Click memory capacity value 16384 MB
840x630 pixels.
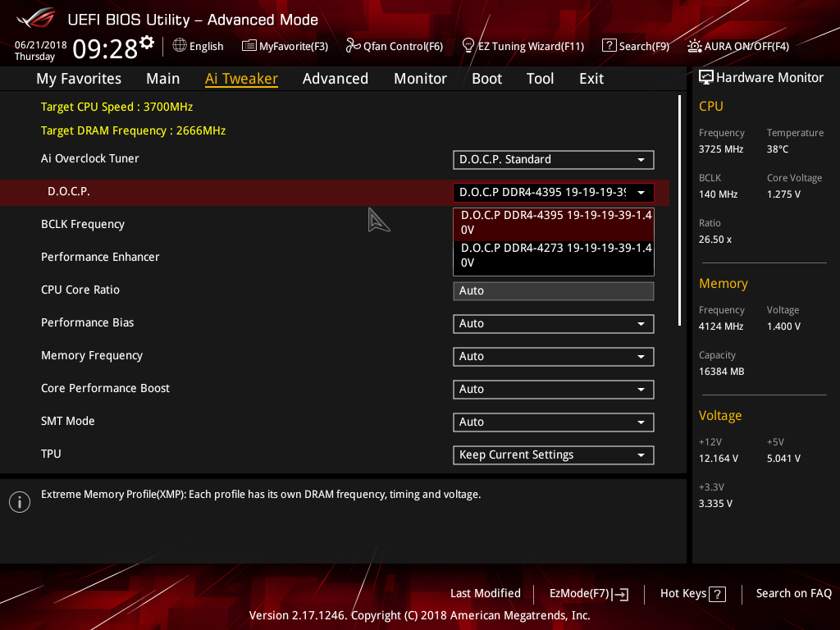click(721, 372)
